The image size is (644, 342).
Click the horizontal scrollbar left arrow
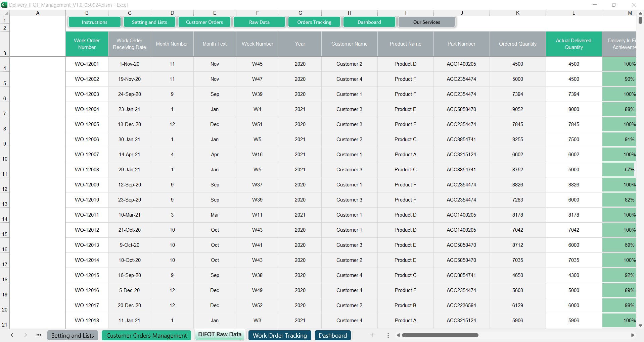tap(398, 335)
